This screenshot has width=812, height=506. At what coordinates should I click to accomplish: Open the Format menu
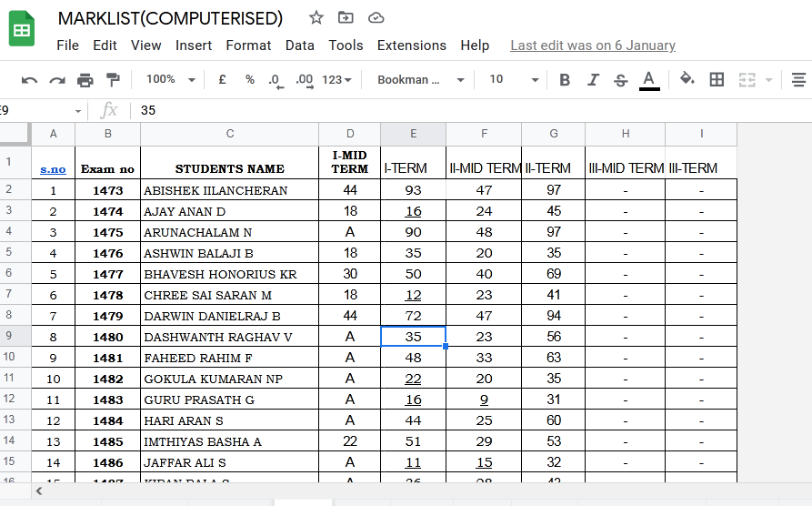pyautogui.click(x=248, y=46)
